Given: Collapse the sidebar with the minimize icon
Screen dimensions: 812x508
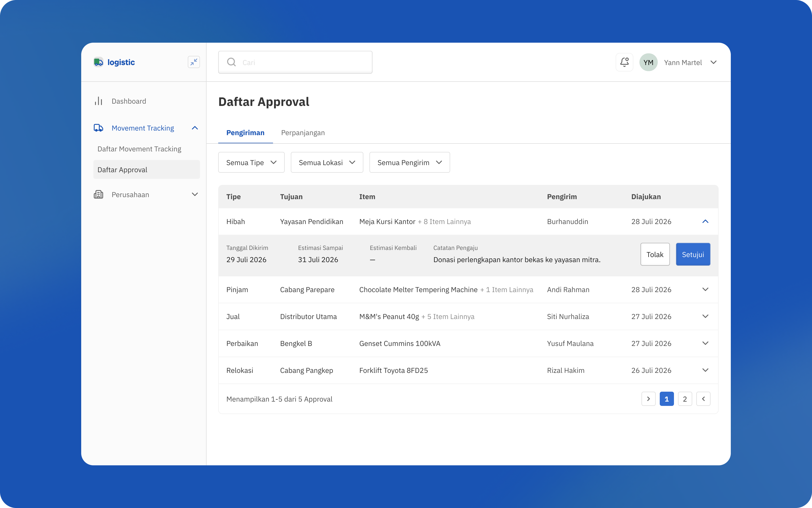Looking at the screenshot, I should click(x=194, y=62).
